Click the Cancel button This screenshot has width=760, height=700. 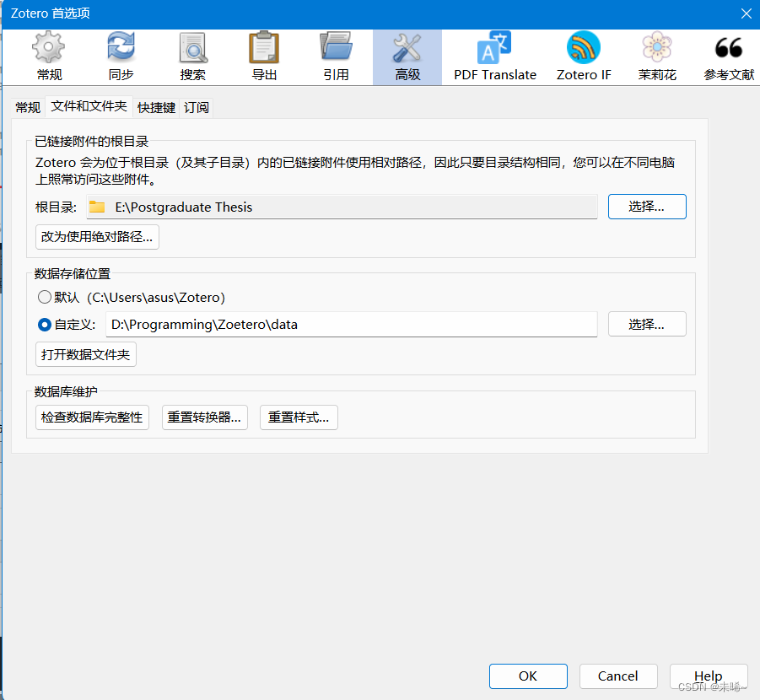point(618,676)
